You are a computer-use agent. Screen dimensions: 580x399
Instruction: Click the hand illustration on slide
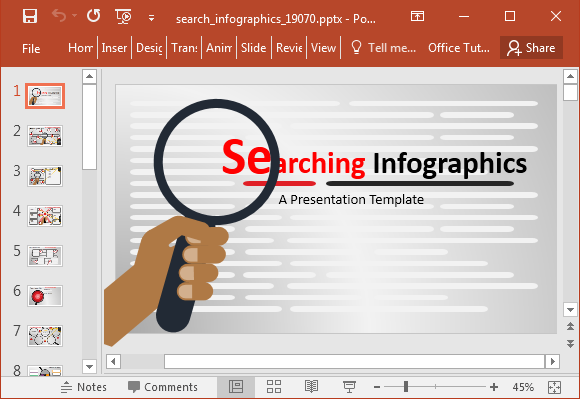(x=166, y=281)
